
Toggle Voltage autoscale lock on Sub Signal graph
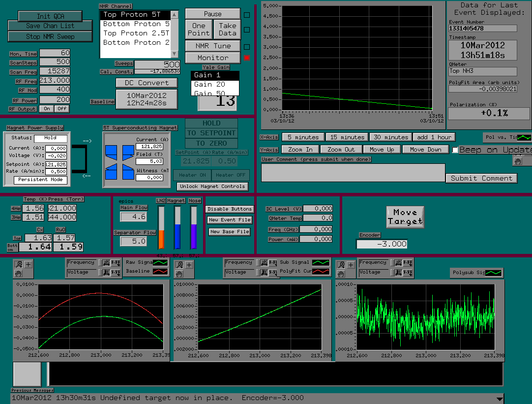coord(258,272)
